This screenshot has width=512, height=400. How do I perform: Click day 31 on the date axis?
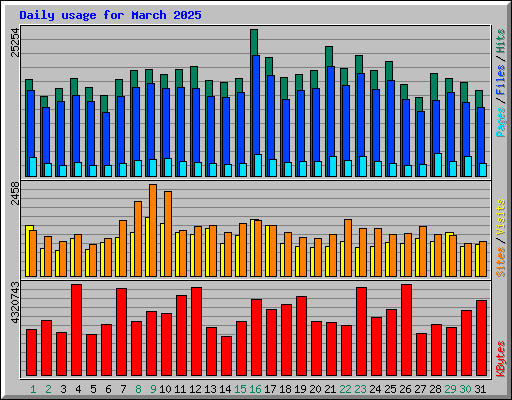click(480, 389)
